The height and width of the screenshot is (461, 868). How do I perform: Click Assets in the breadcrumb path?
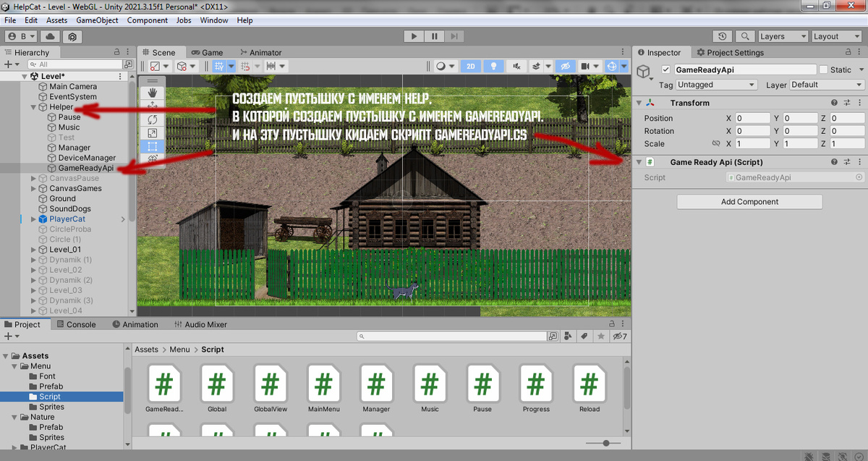coord(146,350)
